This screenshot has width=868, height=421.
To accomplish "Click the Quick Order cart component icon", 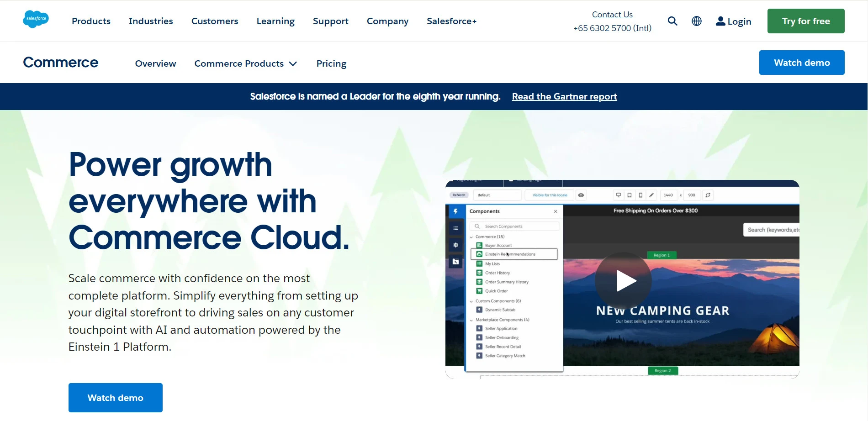I will pos(479,291).
